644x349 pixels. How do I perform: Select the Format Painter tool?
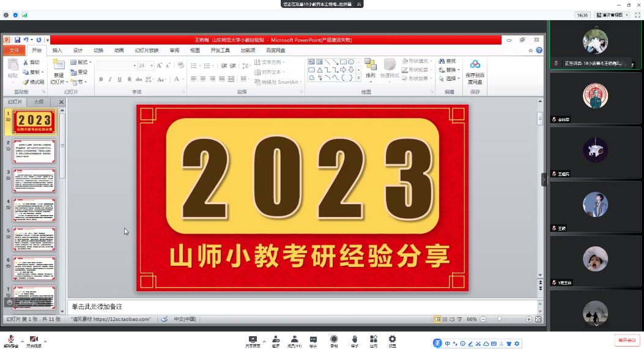(x=34, y=82)
